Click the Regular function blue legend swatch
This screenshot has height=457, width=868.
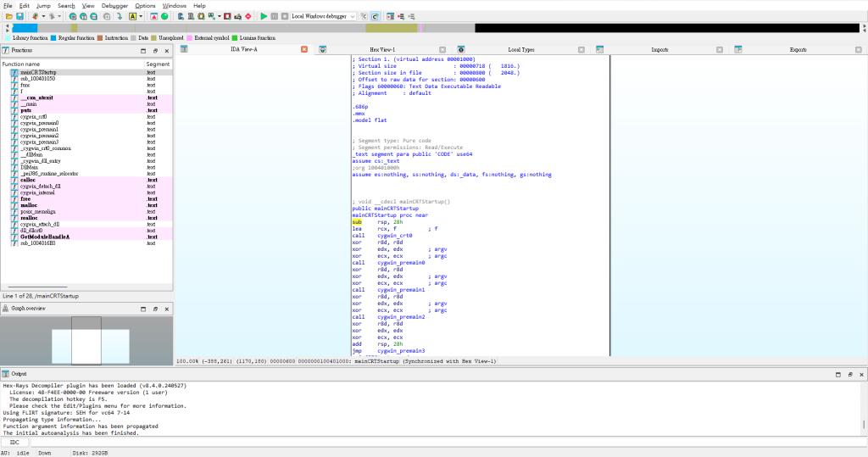(x=53, y=37)
